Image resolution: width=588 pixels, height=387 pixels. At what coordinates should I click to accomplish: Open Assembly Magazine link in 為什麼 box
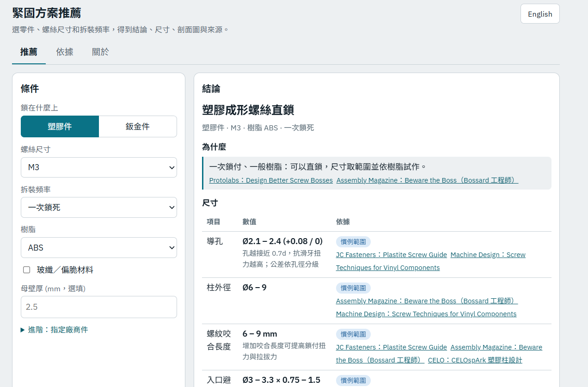click(x=427, y=180)
